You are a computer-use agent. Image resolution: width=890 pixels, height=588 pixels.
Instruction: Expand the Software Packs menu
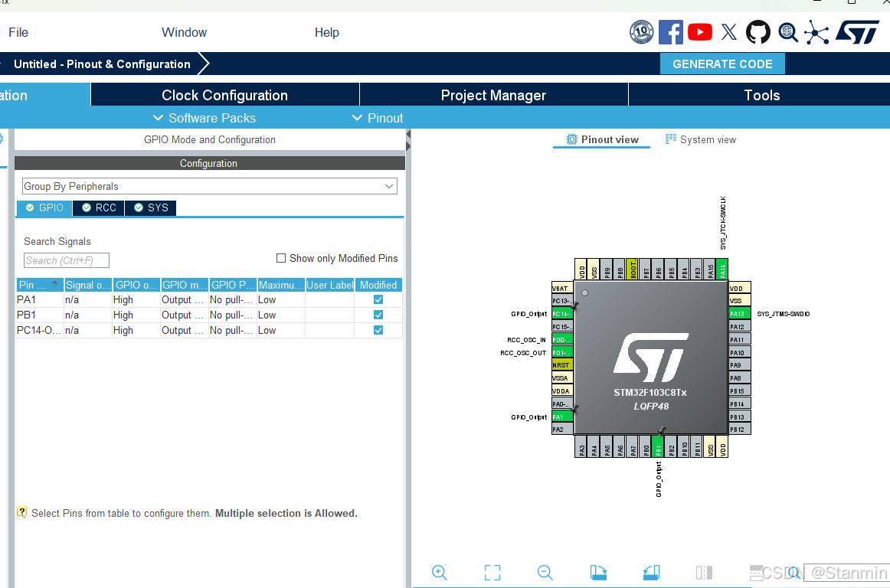(205, 118)
